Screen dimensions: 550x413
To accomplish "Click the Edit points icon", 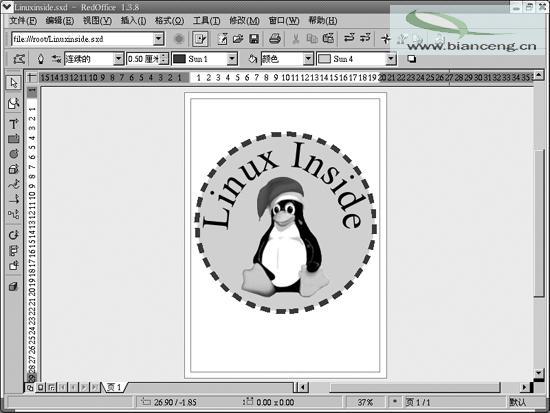I will pos(19,59).
